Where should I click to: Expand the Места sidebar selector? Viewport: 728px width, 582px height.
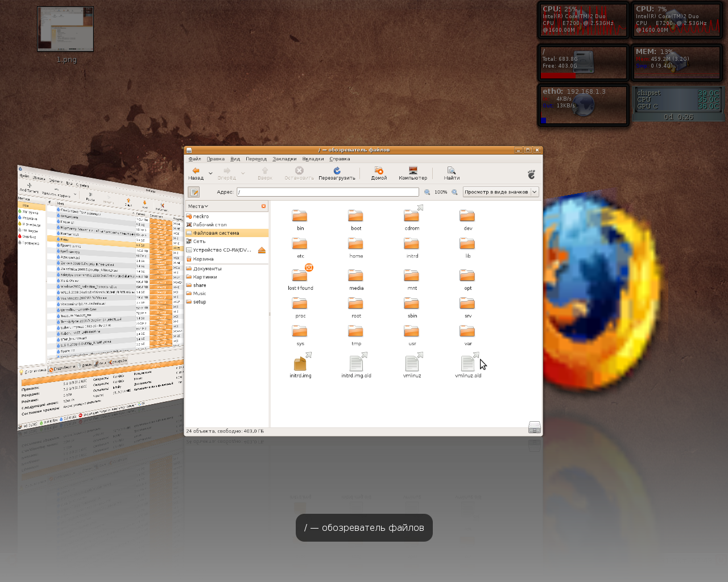point(198,206)
